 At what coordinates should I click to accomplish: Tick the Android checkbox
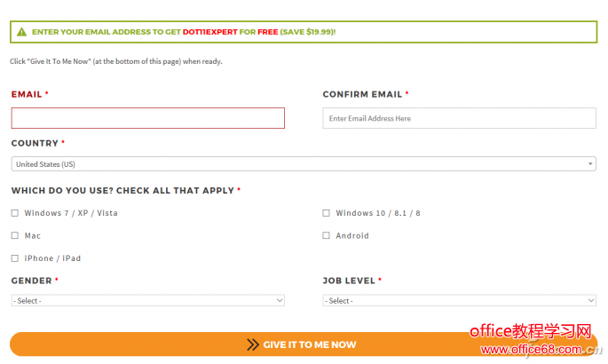click(x=327, y=235)
